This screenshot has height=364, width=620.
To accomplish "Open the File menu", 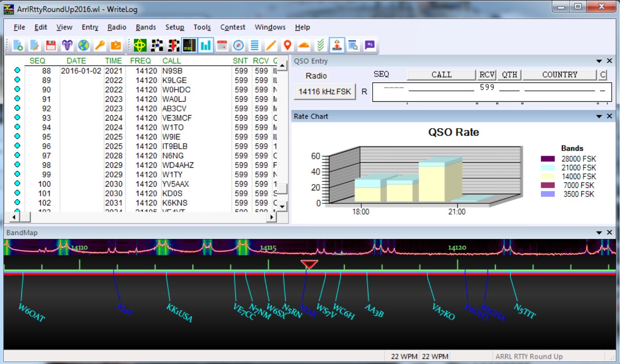I will tap(19, 27).
